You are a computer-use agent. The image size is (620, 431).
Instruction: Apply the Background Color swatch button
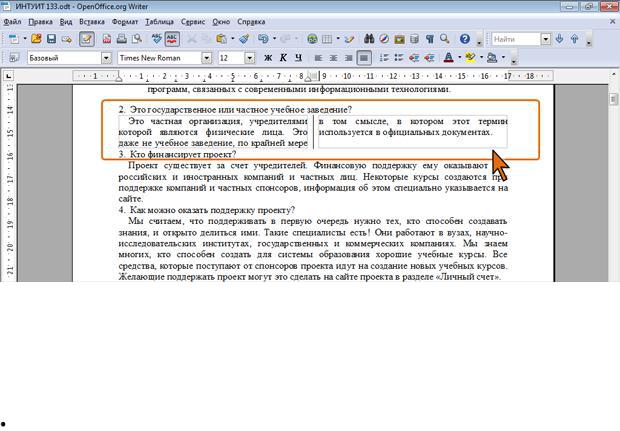tap(492, 58)
